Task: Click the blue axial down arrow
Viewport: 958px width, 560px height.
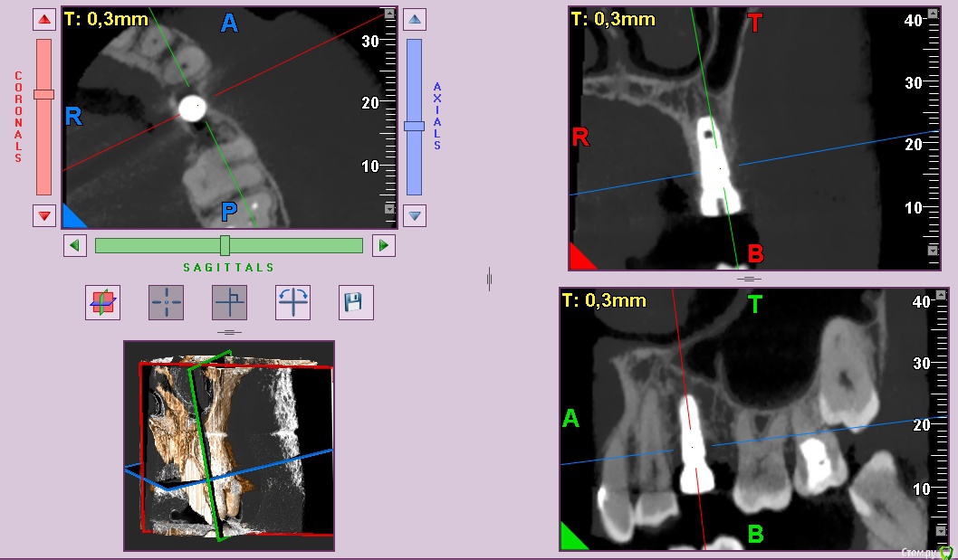Action: pos(415,216)
